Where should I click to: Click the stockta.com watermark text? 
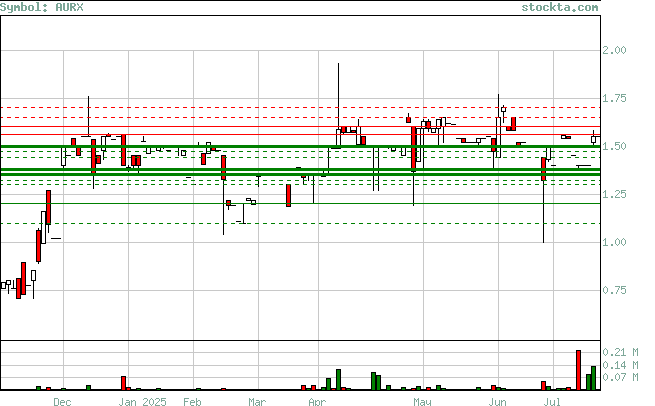pyautogui.click(x=559, y=7)
